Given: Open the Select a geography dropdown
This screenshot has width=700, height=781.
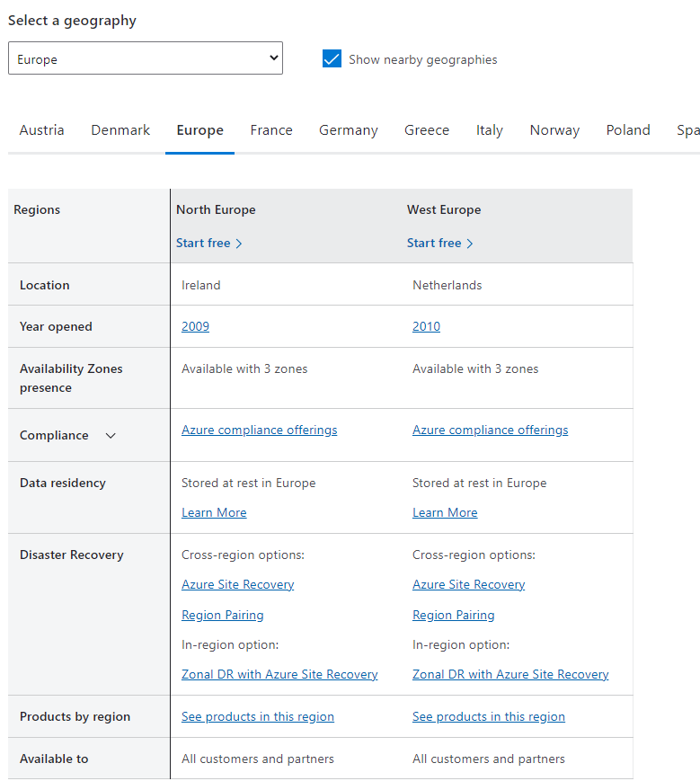Looking at the screenshot, I should click(x=146, y=58).
